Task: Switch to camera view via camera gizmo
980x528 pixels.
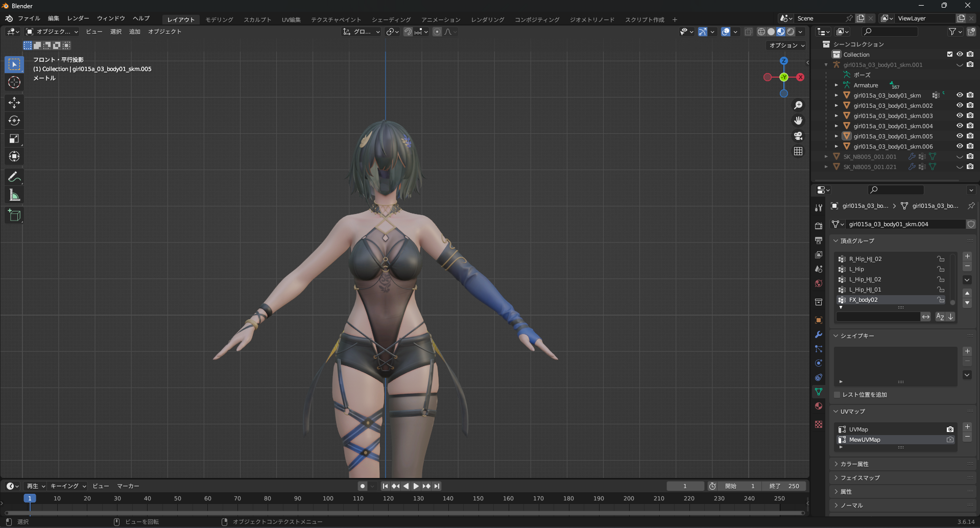Action: click(798, 136)
